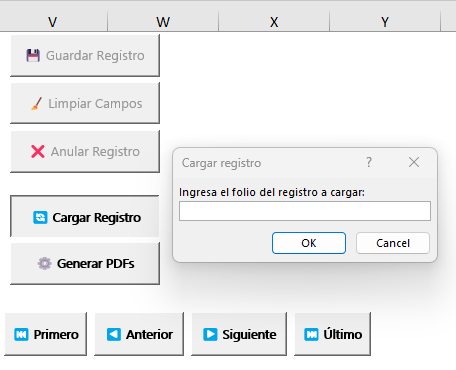This screenshot has height=370, width=456.
Task: Select column V header
Action: click(52, 22)
